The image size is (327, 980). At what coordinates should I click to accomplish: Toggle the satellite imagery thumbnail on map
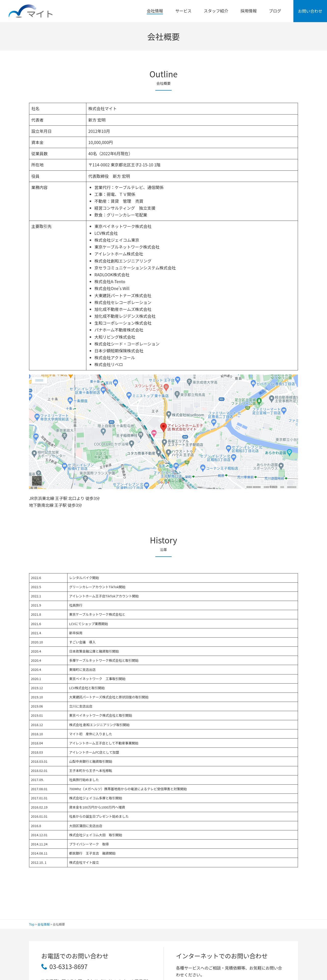37,481
